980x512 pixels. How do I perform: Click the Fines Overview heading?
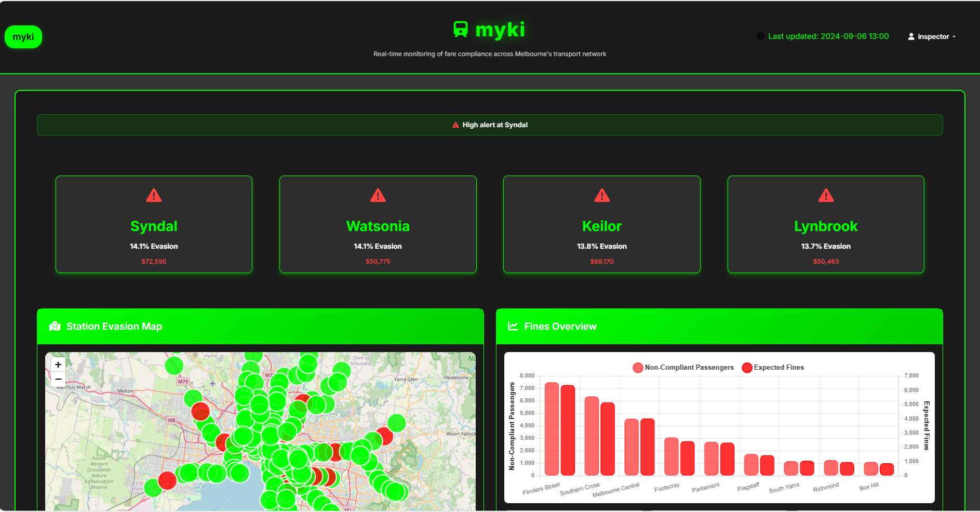tap(560, 327)
